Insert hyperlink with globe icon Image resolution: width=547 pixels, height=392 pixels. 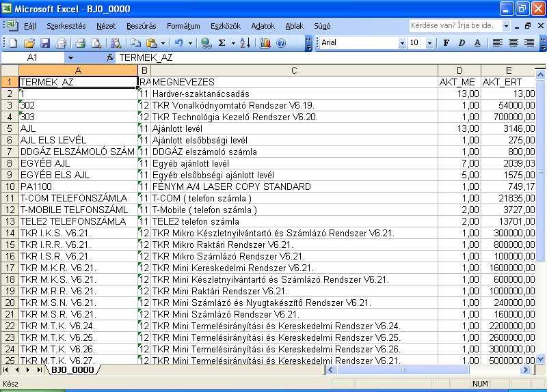pos(206,43)
